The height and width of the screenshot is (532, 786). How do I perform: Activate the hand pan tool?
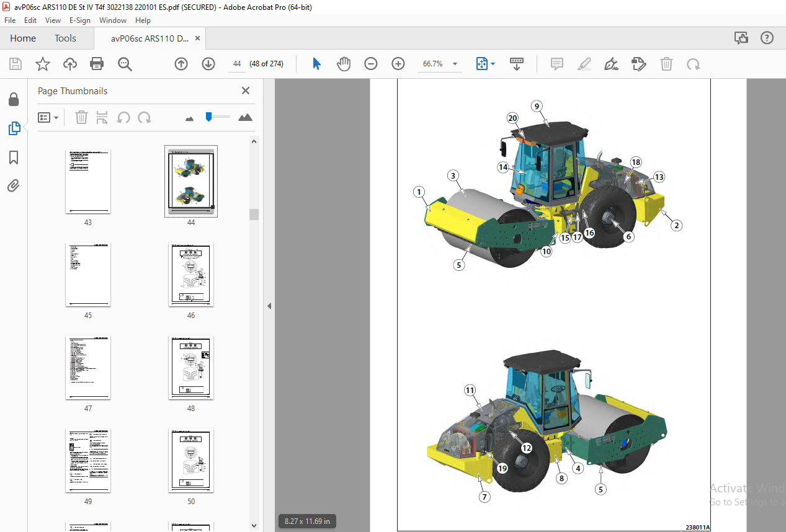pyautogui.click(x=344, y=64)
